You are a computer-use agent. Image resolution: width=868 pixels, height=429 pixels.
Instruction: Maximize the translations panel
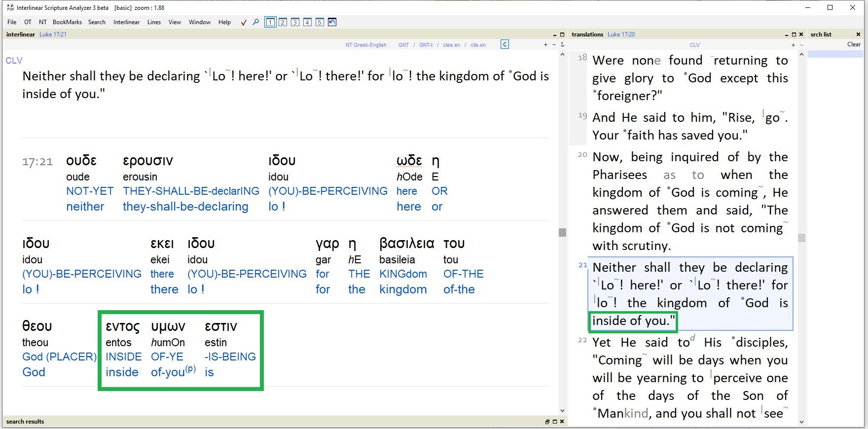point(794,35)
